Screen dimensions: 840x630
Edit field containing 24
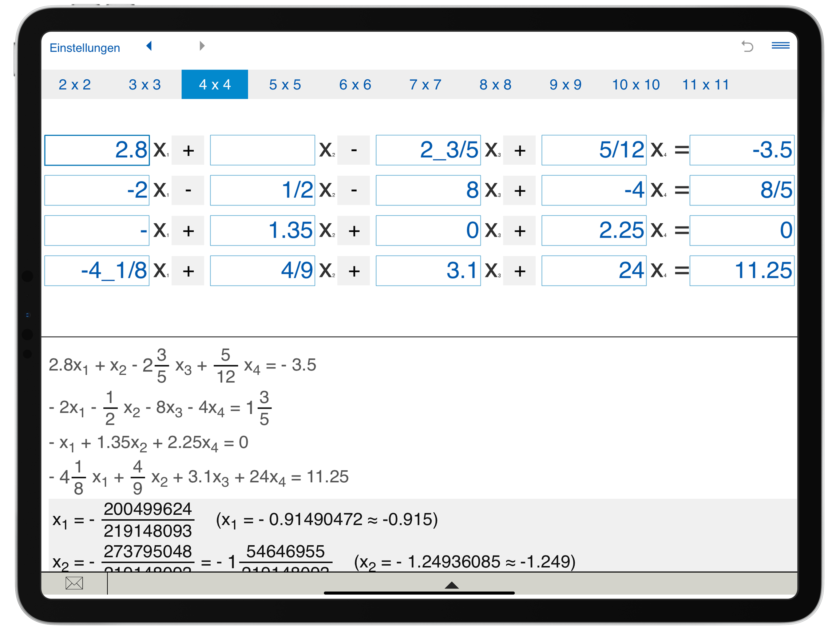pyautogui.click(x=594, y=271)
